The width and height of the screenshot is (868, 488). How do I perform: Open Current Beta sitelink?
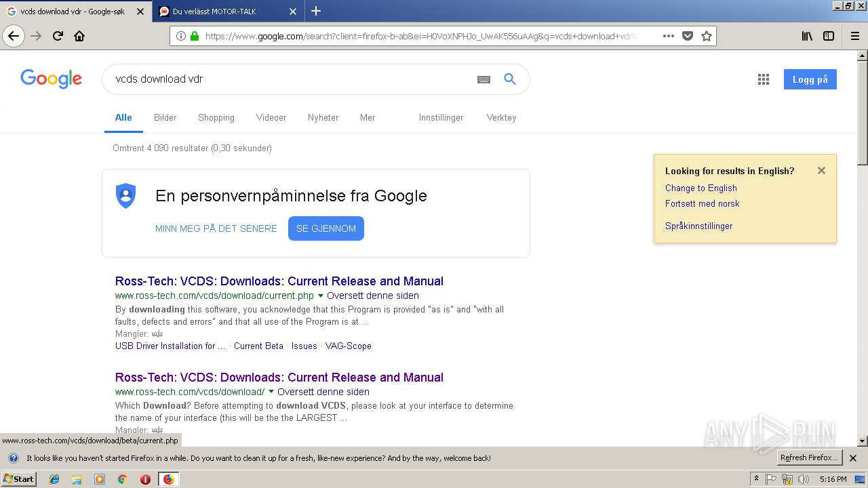pyautogui.click(x=258, y=346)
